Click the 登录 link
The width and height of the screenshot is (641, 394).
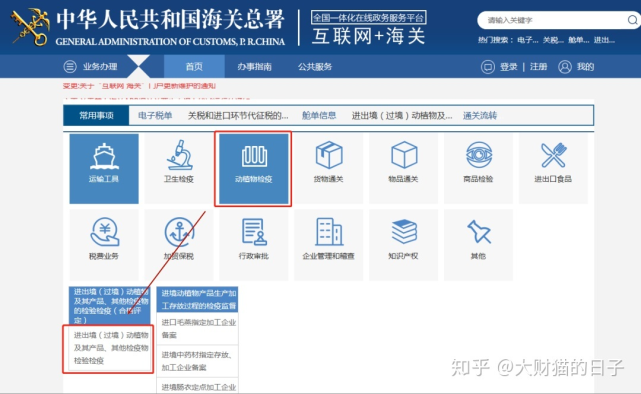[509, 67]
